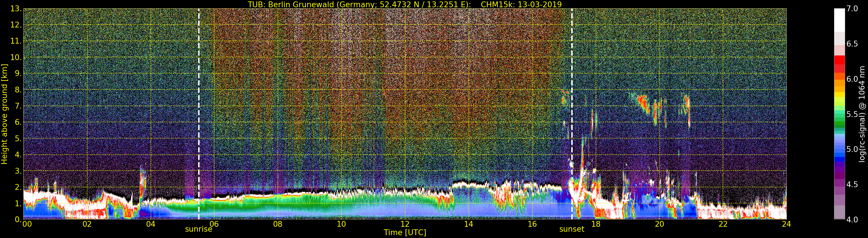Click the red region of the color bar
The width and height of the screenshot is (868, 238).
(x=839, y=64)
